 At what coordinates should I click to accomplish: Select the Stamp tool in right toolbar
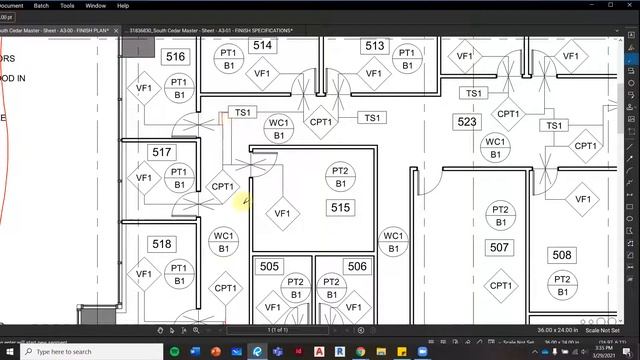pyautogui.click(x=631, y=107)
